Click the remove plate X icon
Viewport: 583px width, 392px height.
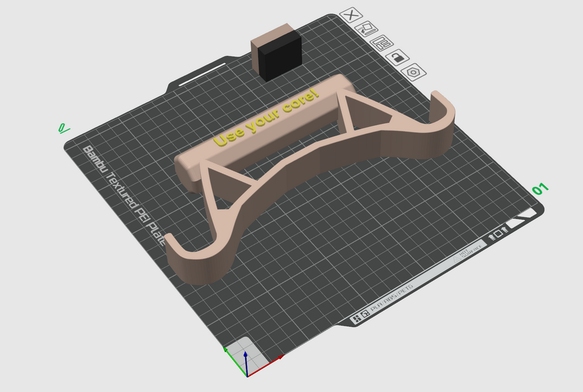(351, 15)
